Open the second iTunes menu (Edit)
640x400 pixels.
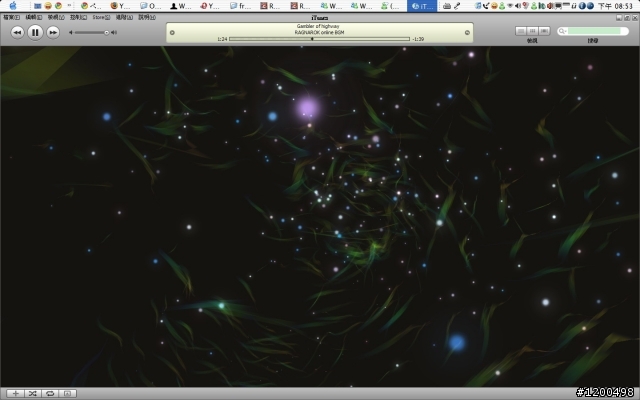[x=33, y=17]
